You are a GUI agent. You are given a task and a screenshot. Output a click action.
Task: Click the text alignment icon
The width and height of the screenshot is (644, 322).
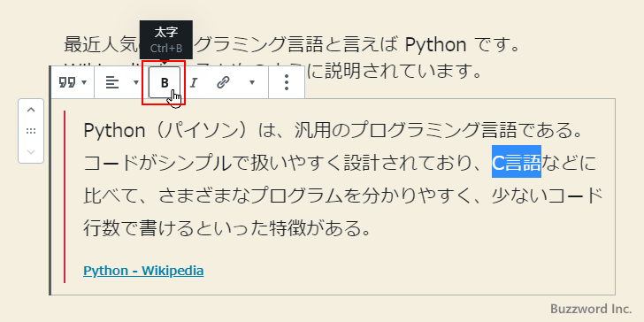pyautogui.click(x=112, y=82)
